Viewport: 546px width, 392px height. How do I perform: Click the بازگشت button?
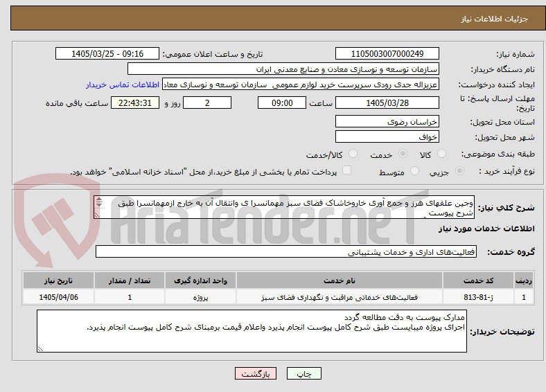256,373
